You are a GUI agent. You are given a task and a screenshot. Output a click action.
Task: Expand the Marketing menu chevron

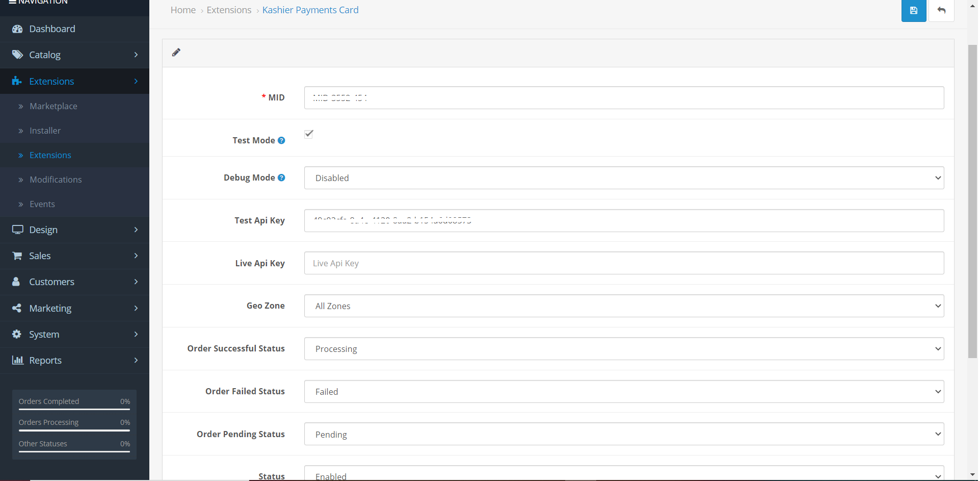[136, 308]
